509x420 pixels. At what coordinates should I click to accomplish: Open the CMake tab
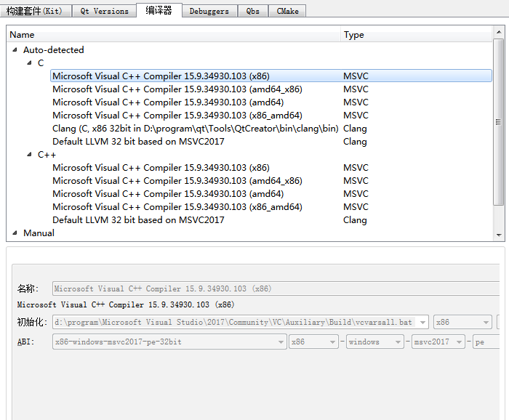click(x=287, y=11)
